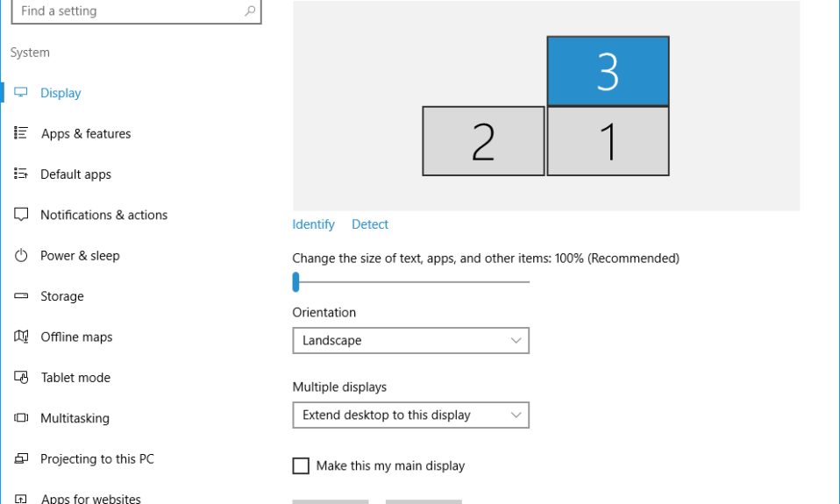The height and width of the screenshot is (504, 840).
Task: Click the Display monitor icon in sidebar
Action: pyautogui.click(x=21, y=93)
